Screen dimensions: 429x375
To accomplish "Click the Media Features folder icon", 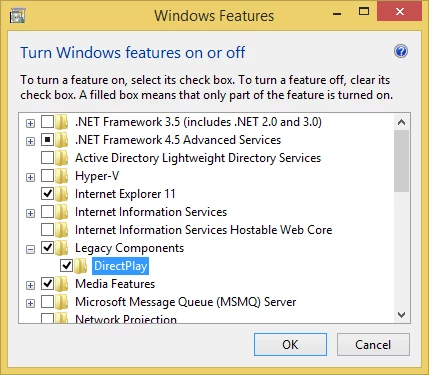I will click(x=62, y=284).
